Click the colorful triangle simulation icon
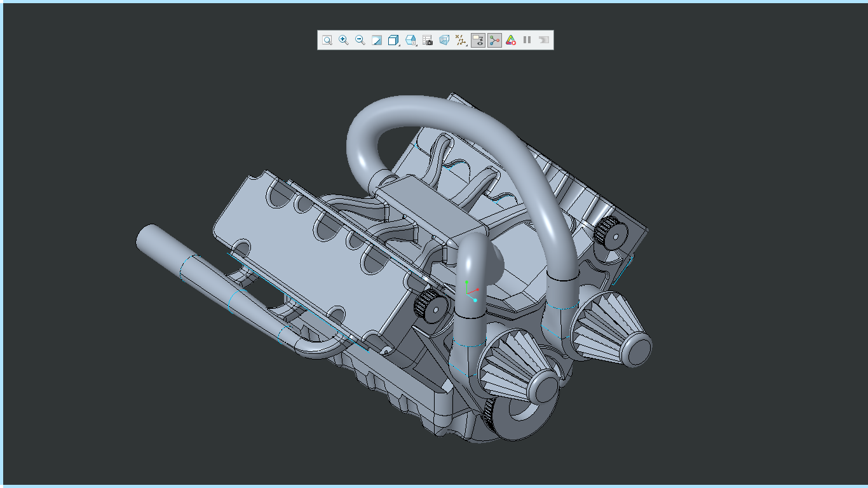Image resolution: width=868 pixels, height=488 pixels. (x=511, y=40)
